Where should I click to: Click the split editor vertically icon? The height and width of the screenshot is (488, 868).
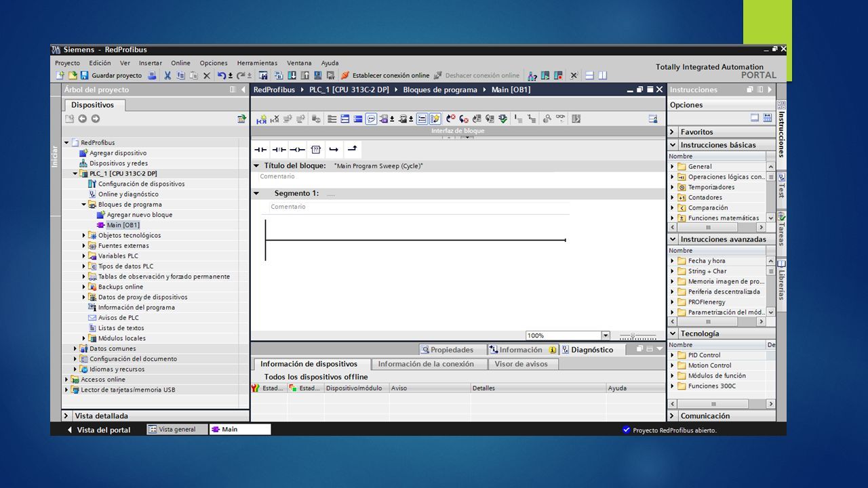click(x=602, y=75)
